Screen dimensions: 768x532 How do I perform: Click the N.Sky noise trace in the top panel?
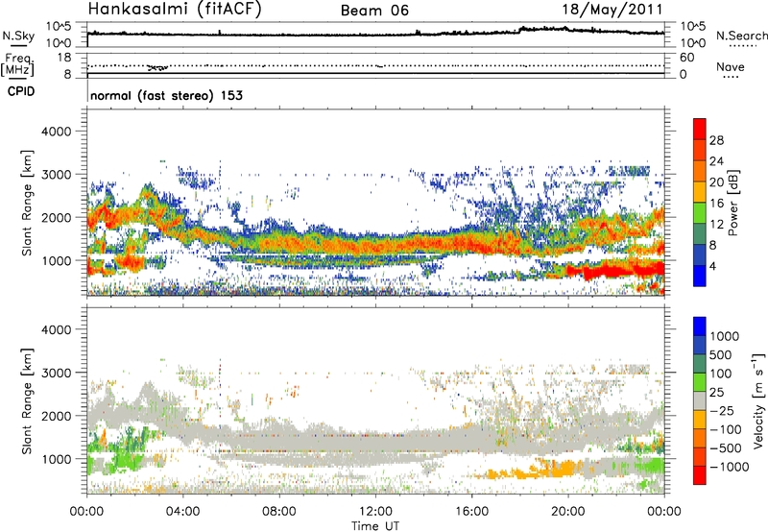click(x=375, y=34)
